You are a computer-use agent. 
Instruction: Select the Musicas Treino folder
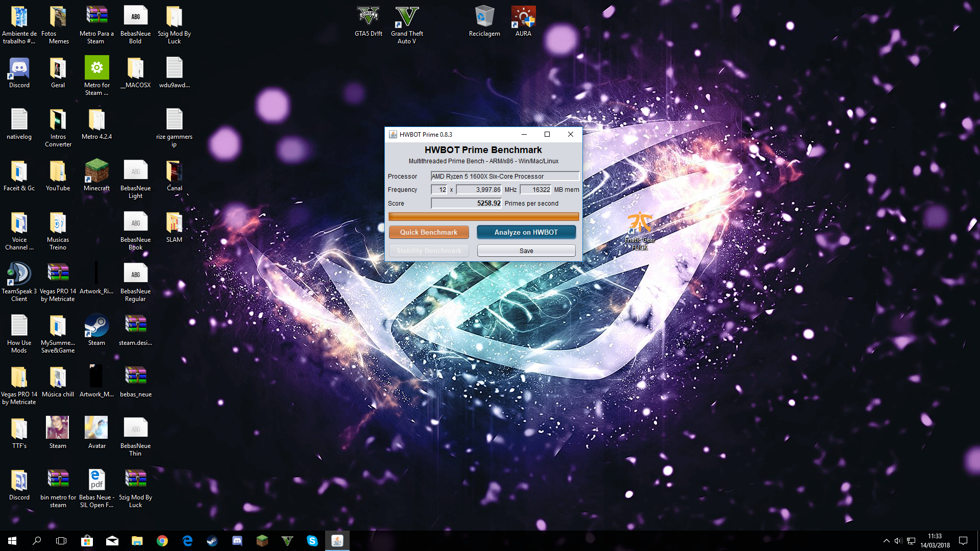(x=58, y=231)
